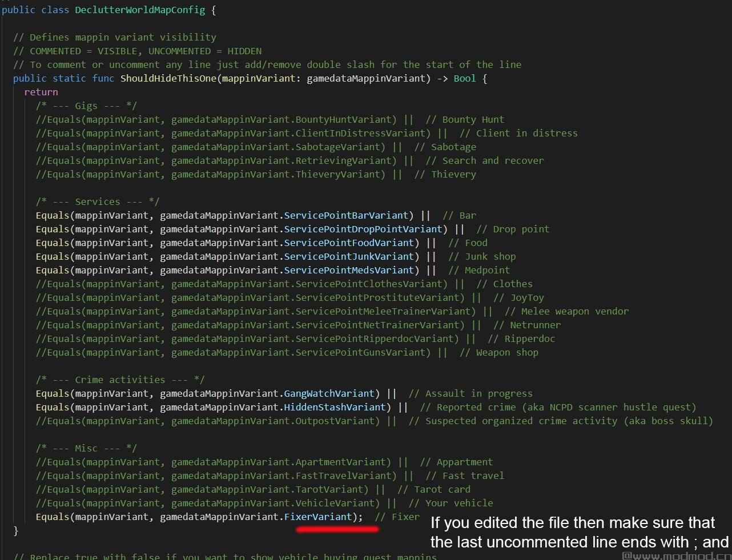Click the Services section comment
The width and height of the screenshot is (732, 560).
(x=98, y=202)
